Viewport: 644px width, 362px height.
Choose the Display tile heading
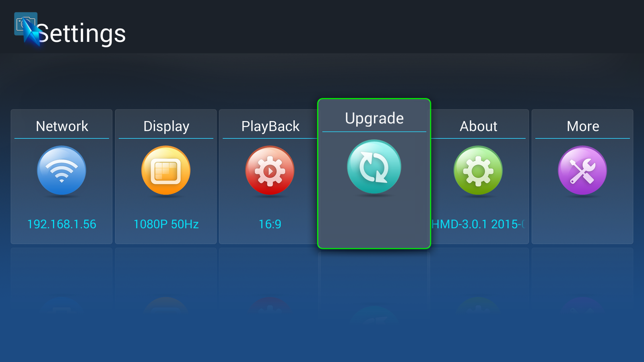pos(166,126)
